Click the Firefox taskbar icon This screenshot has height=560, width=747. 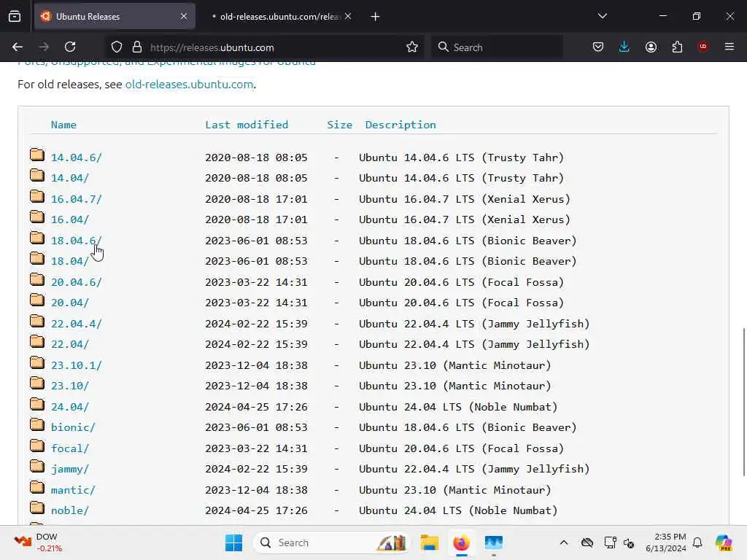(x=461, y=542)
